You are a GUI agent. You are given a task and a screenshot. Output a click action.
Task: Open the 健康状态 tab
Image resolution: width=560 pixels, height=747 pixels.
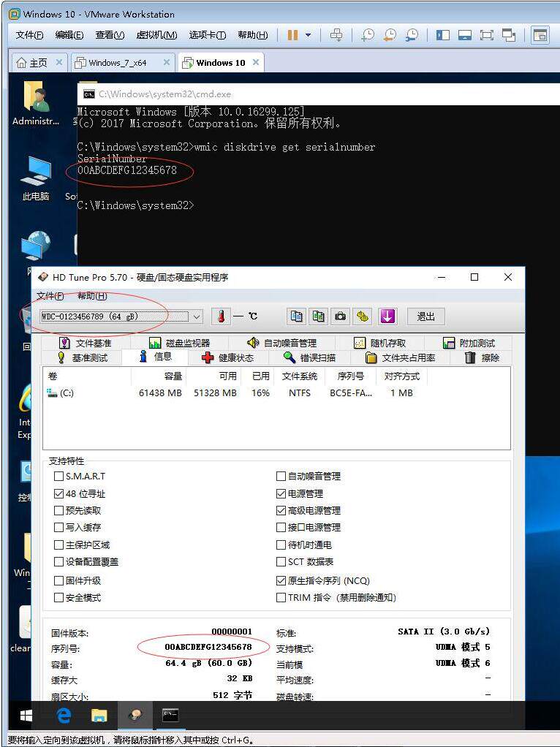coord(228,357)
